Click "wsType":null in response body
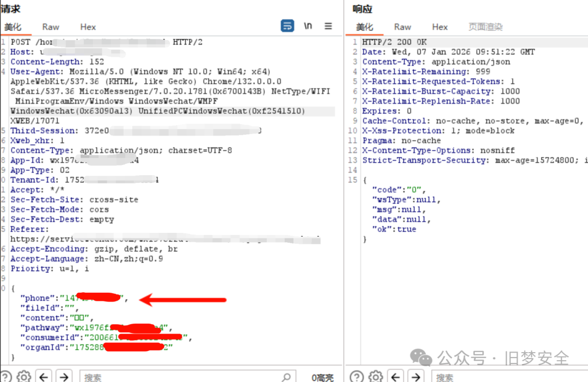 406,200
